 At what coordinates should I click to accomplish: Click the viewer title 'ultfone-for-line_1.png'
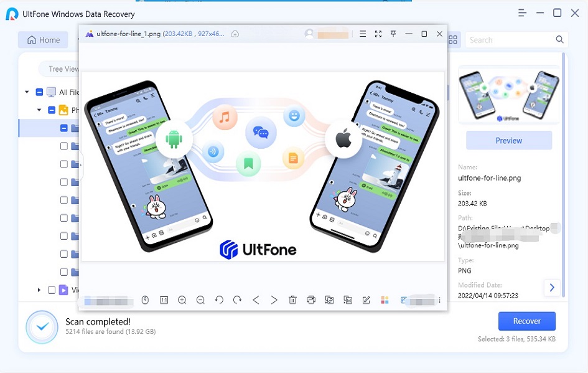[x=129, y=34]
